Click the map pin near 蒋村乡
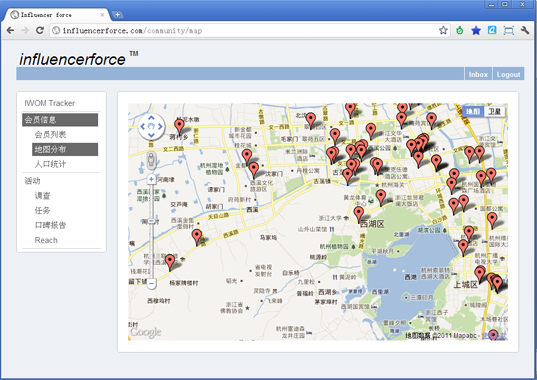 click(179, 126)
